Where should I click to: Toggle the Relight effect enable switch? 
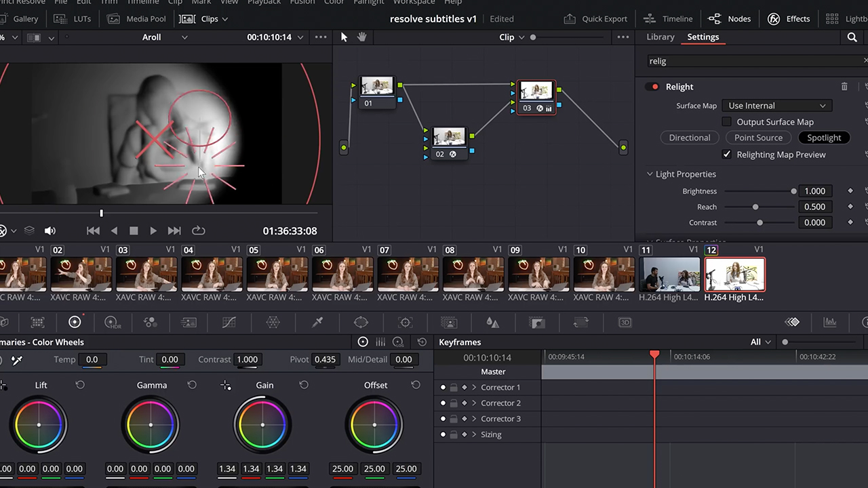[652, 87]
